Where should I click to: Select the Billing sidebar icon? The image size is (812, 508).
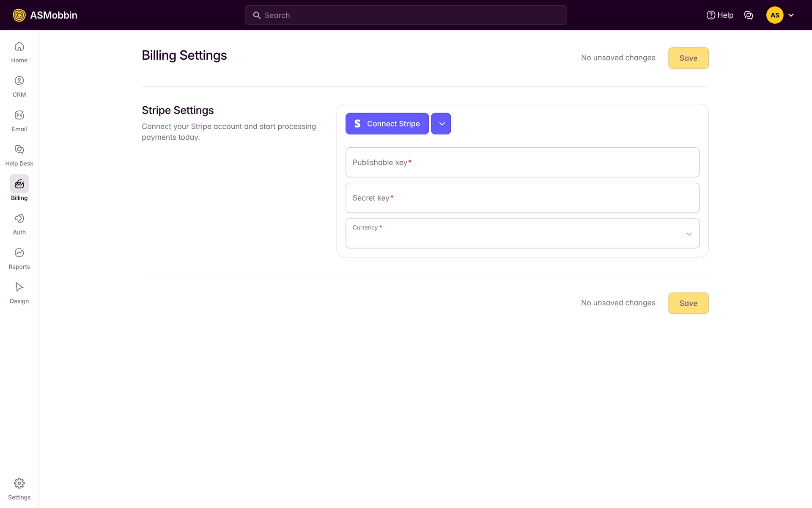pos(19,184)
